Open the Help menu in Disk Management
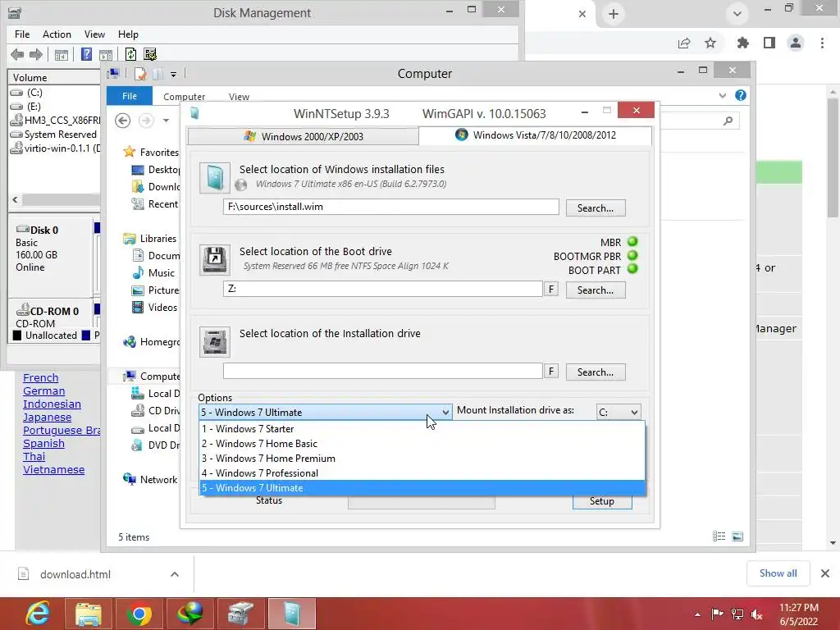Image resolution: width=840 pixels, height=630 pixels. (128, 34)
